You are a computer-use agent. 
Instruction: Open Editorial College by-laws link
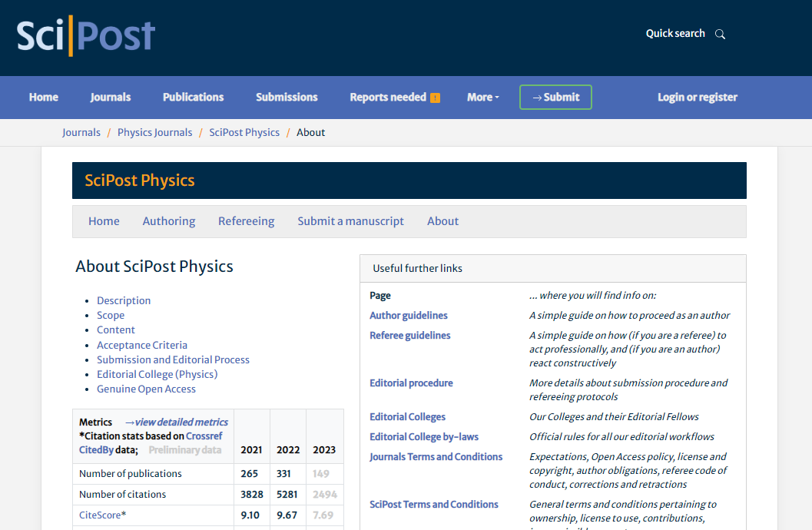424,437
